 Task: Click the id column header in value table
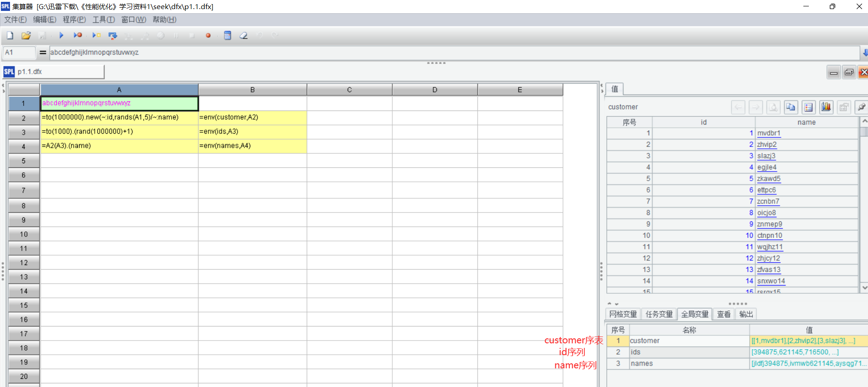pyautogui.click(x=704, y=122)
